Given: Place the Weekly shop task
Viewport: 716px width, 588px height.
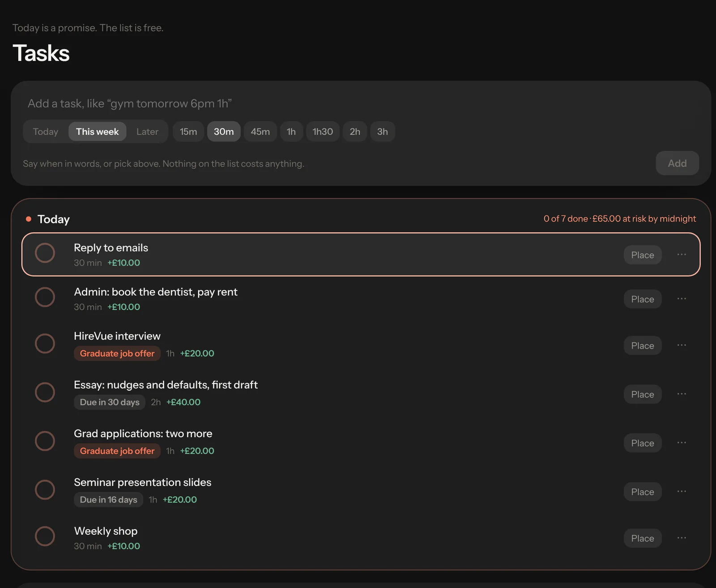Looking at the screenshot, I should 643,539.
